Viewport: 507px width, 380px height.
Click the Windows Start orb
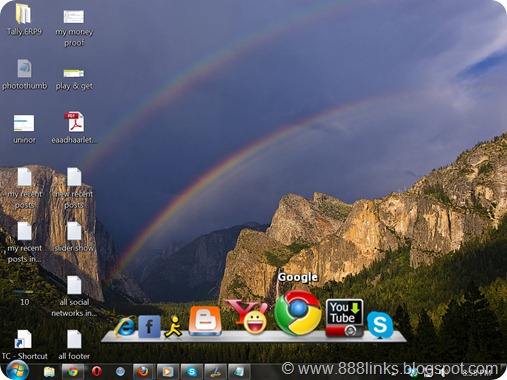coord(17,371)
